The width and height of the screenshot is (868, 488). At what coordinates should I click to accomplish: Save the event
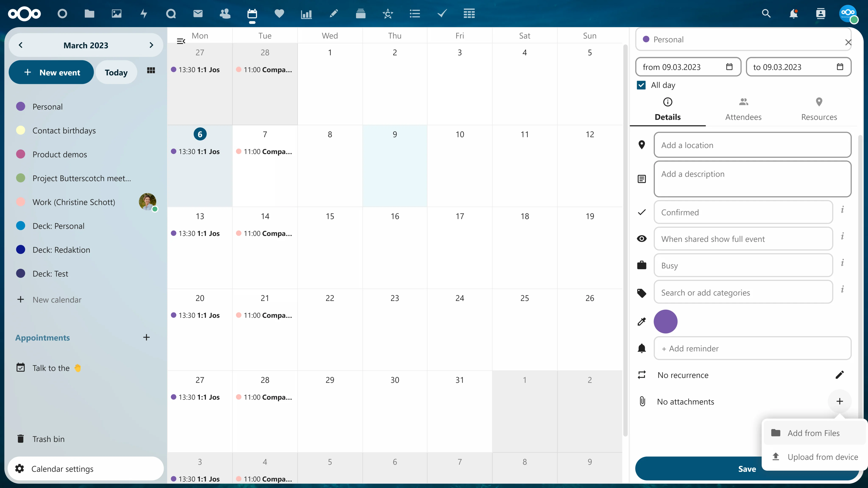tap(747, 469)
